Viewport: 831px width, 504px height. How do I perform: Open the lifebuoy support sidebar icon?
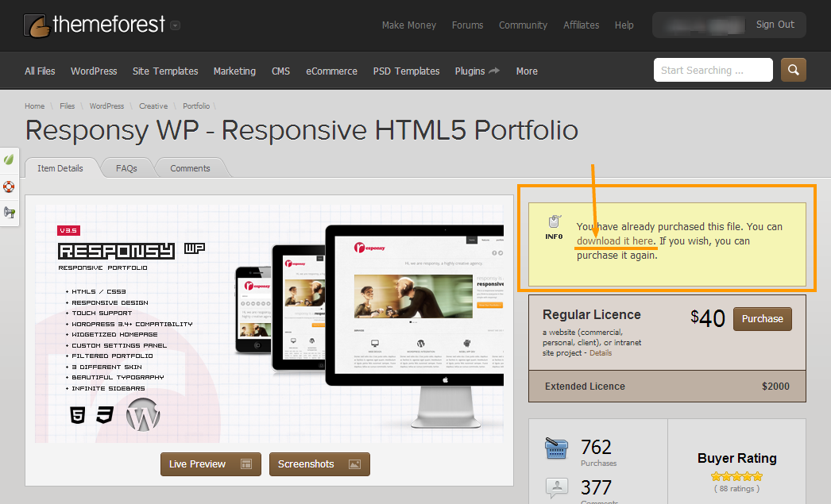10,187
